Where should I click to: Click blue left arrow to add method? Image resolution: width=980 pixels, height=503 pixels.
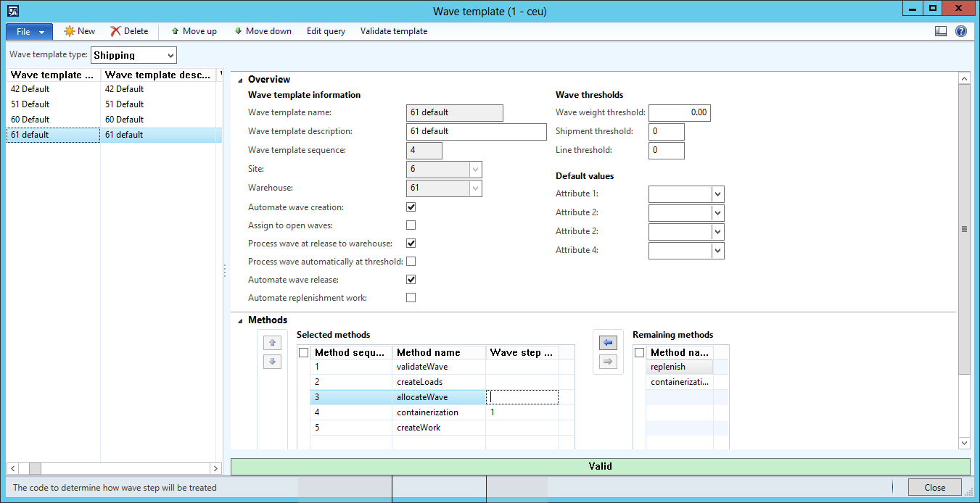(x=608, y=343)
